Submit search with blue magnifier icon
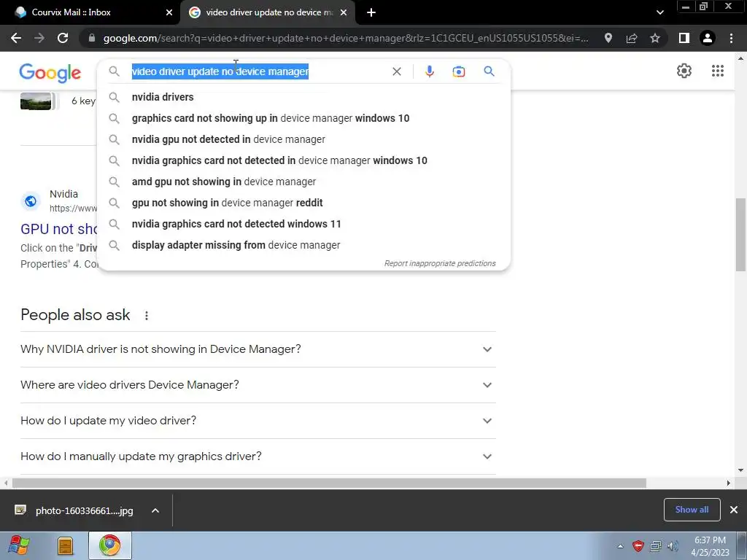 (x=489, y=71)
